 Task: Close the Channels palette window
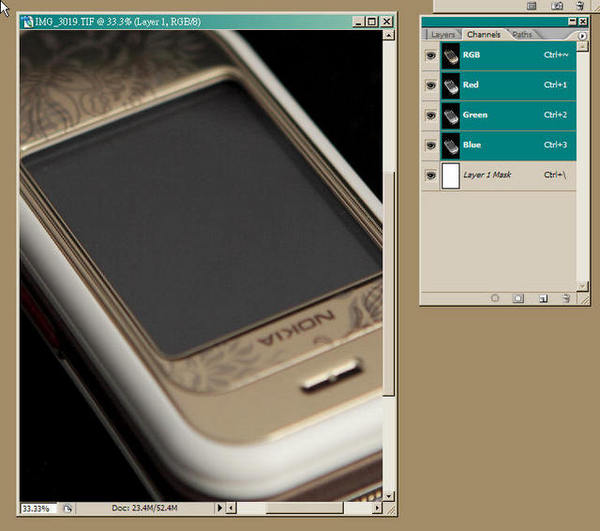[582, 21]
